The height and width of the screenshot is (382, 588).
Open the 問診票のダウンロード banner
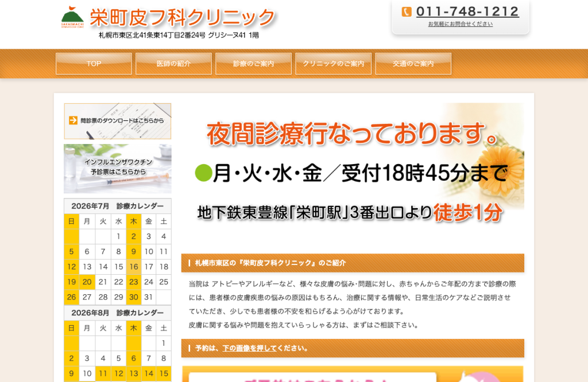(117, 122)
